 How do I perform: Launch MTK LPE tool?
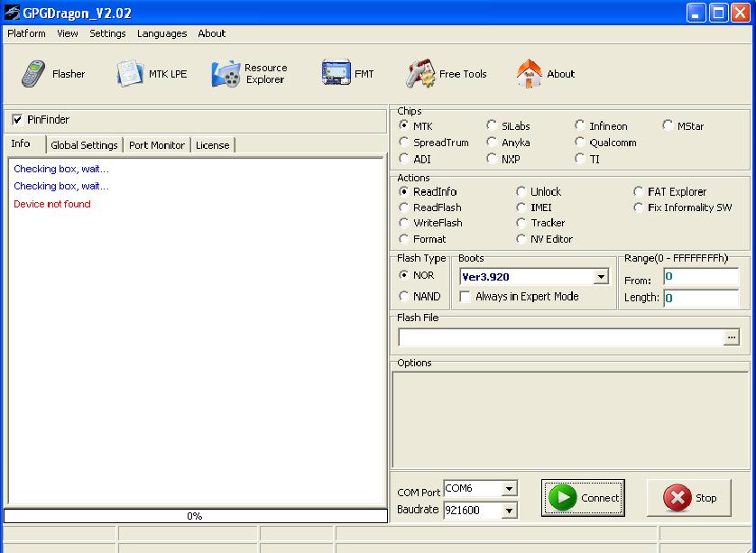coord(152,74)
